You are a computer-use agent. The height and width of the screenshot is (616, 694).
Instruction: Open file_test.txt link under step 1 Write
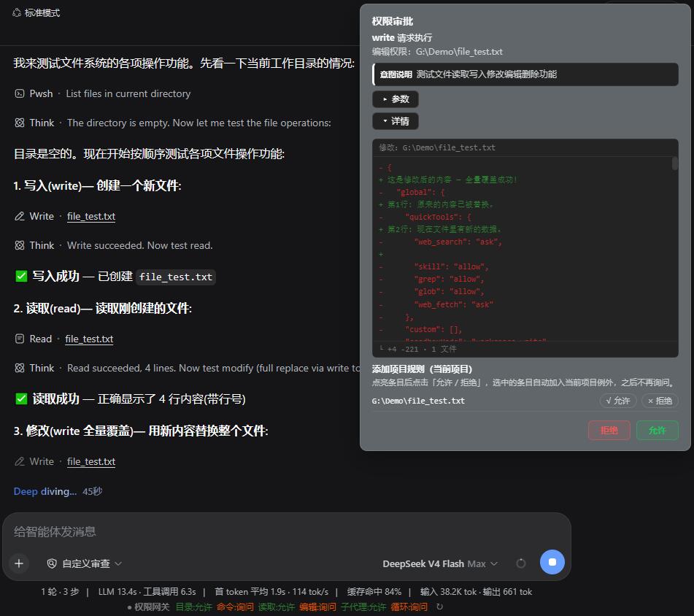(91, 216)
